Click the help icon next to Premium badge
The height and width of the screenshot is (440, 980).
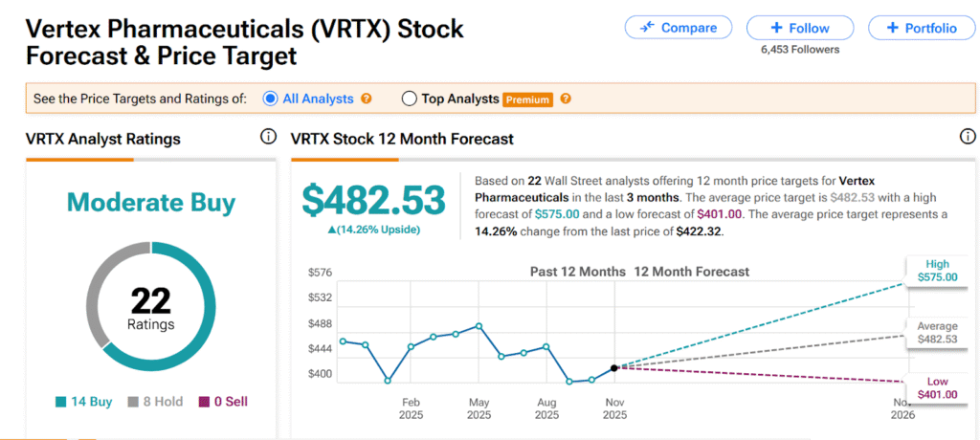(x=566, y=99)
